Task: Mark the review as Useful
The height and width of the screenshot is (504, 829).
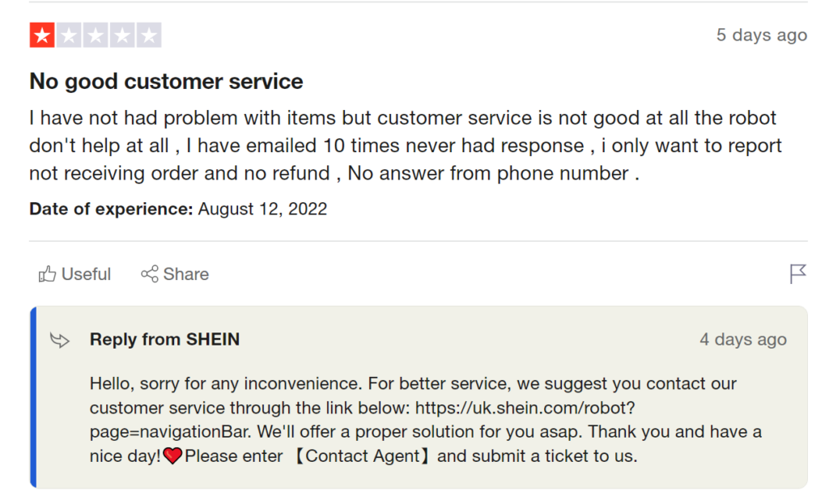Action: tap(74, 273)
